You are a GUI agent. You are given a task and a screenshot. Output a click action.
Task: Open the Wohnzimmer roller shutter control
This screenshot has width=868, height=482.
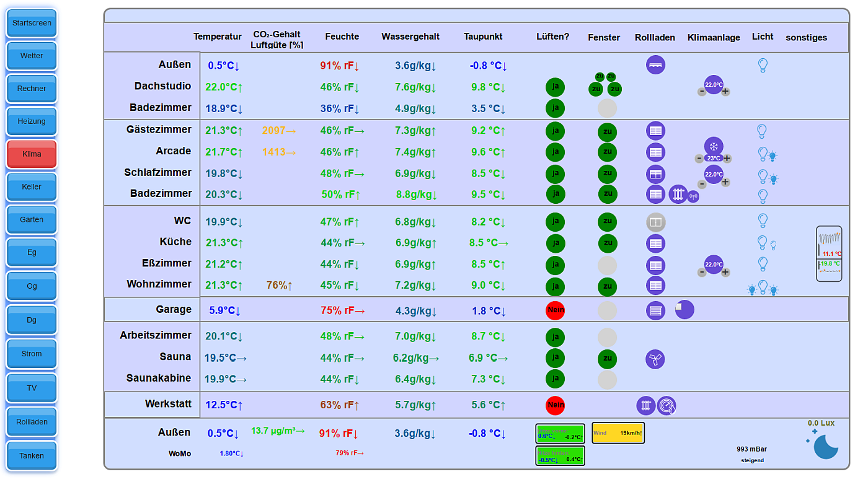click(655, 286)
